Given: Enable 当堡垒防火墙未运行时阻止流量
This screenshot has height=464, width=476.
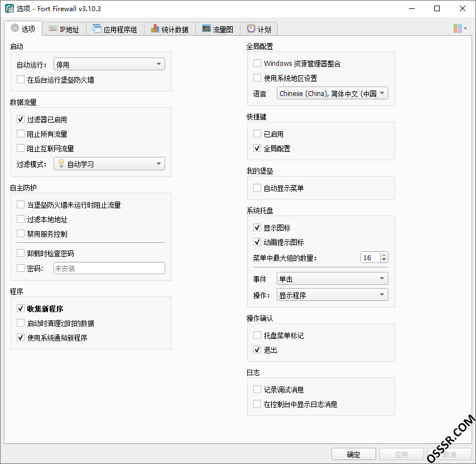Looking at the screenshot, I should click(21, 204).
